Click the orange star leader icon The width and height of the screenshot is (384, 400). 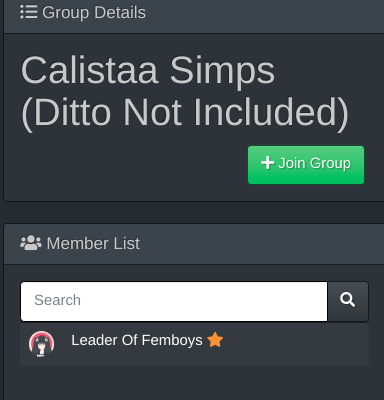[215, 340]
